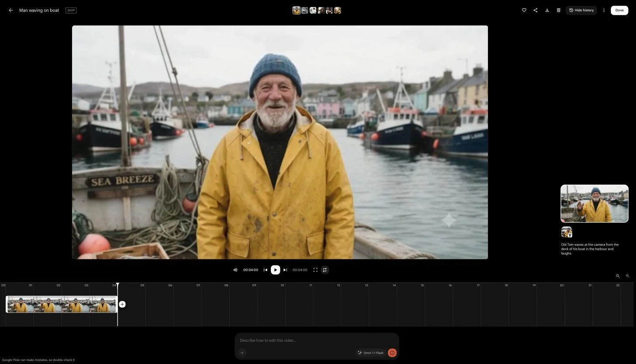Open the three-dot more options menu
This screenshot has height=364, width=636.
[x=604, y=10]
